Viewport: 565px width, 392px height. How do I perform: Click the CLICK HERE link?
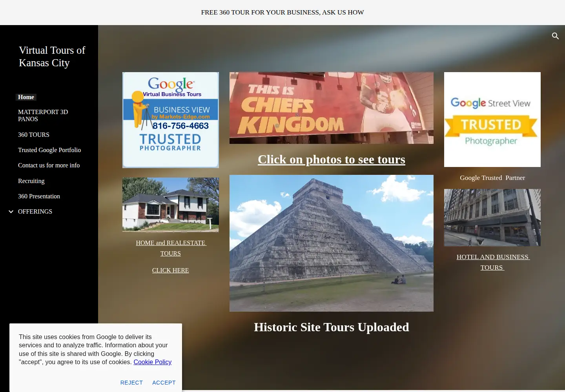(171, 270)
